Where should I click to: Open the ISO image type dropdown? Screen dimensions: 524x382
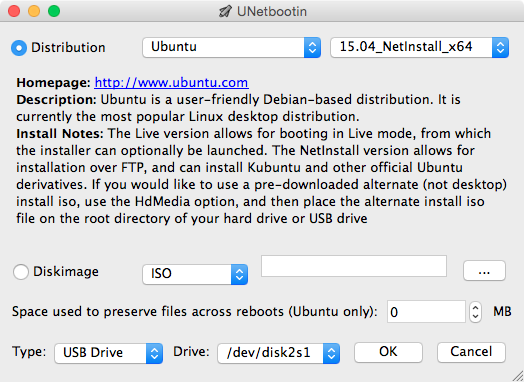click(195, 274)
